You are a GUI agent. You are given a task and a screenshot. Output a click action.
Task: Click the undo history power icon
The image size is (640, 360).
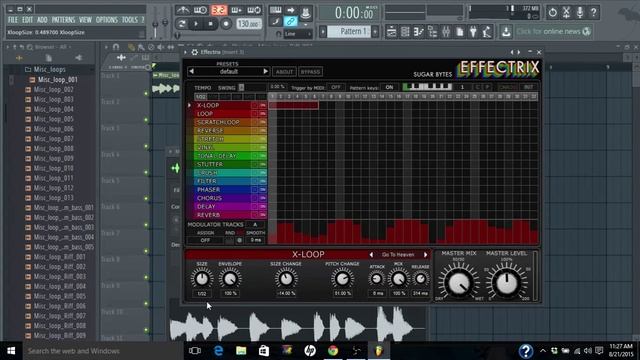point(553,12)
